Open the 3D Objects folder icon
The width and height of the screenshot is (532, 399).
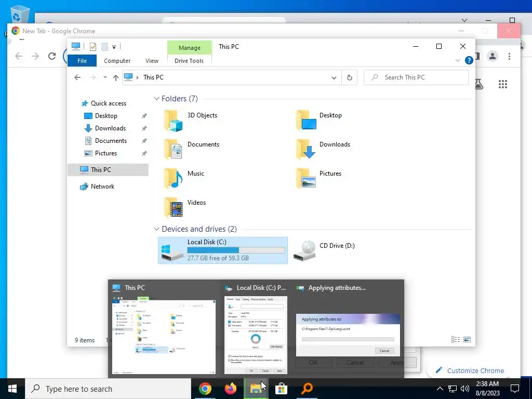[174, 121]
